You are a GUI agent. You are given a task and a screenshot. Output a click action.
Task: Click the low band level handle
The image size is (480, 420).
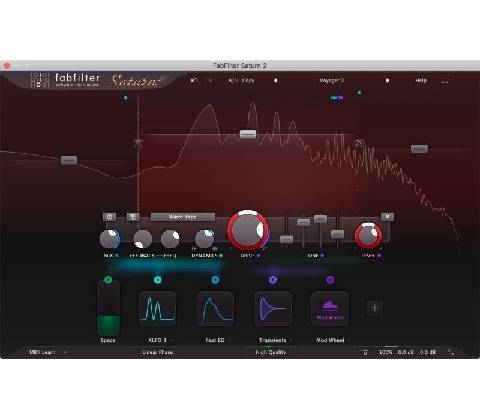pyautogui.click(x=69, y=161)
